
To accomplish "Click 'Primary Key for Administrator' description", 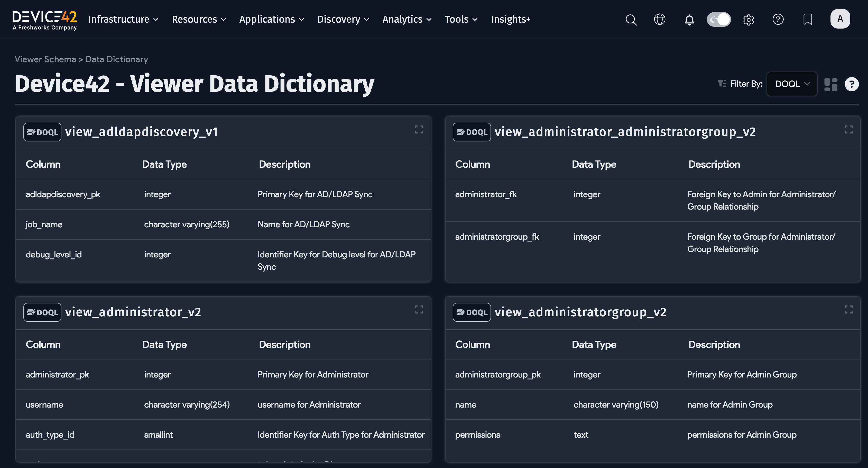I will point(313,375).
